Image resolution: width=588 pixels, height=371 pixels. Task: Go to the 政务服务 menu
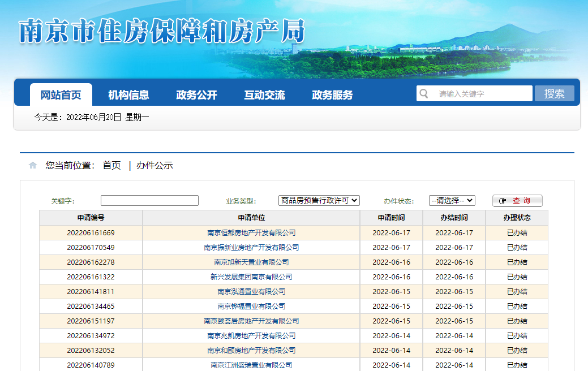[332, 95]
